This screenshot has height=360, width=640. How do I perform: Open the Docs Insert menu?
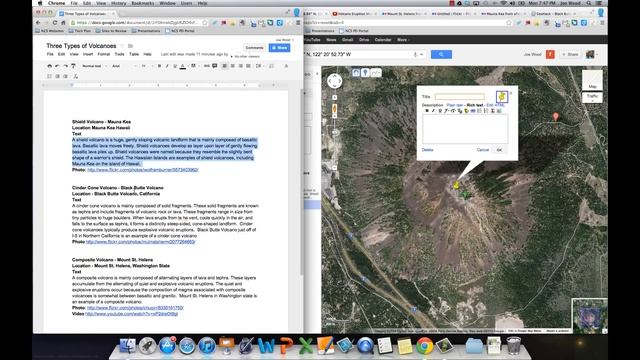(x=88, y=54)
